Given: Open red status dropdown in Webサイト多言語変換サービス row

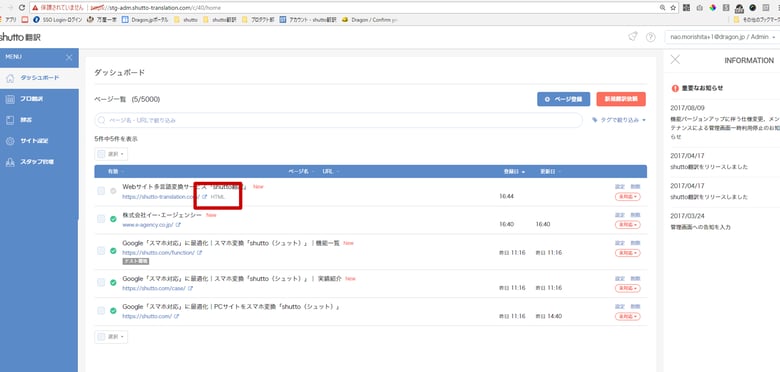Looking at the screenshot, I should tap(628, 197).
